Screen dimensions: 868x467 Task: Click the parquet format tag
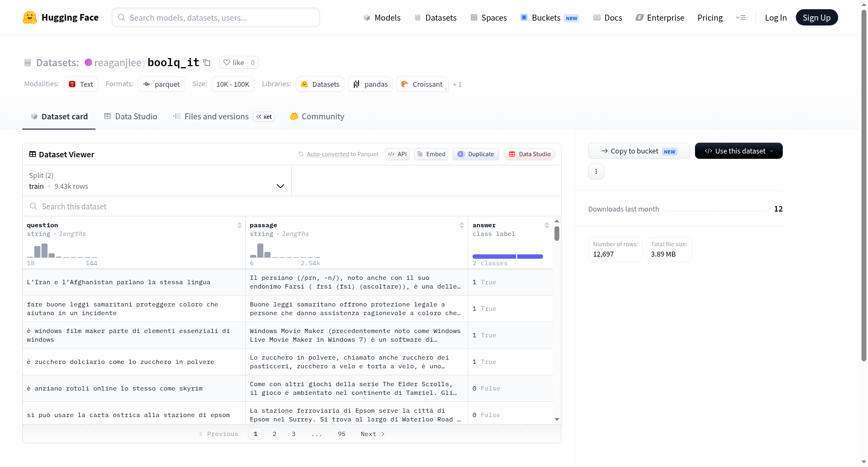point(162,84)
